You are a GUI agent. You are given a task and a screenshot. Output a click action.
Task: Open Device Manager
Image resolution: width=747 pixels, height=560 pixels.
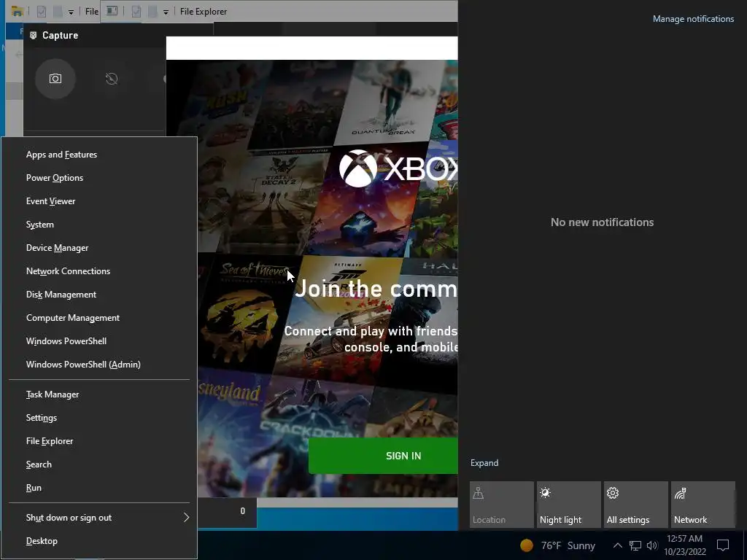pos(99,248)
